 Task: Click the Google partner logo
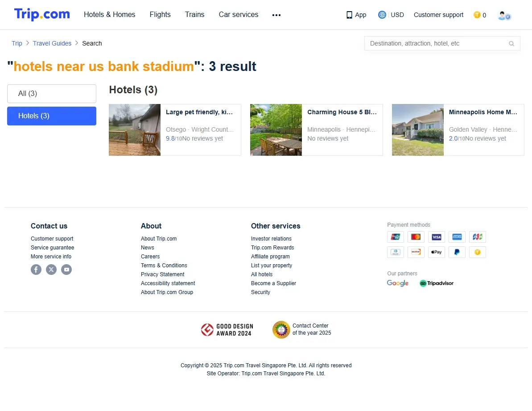(x=398, y=283)
